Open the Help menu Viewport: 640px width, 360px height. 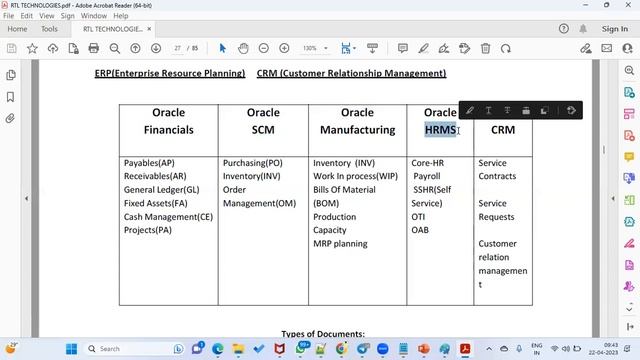coord(121,16)
